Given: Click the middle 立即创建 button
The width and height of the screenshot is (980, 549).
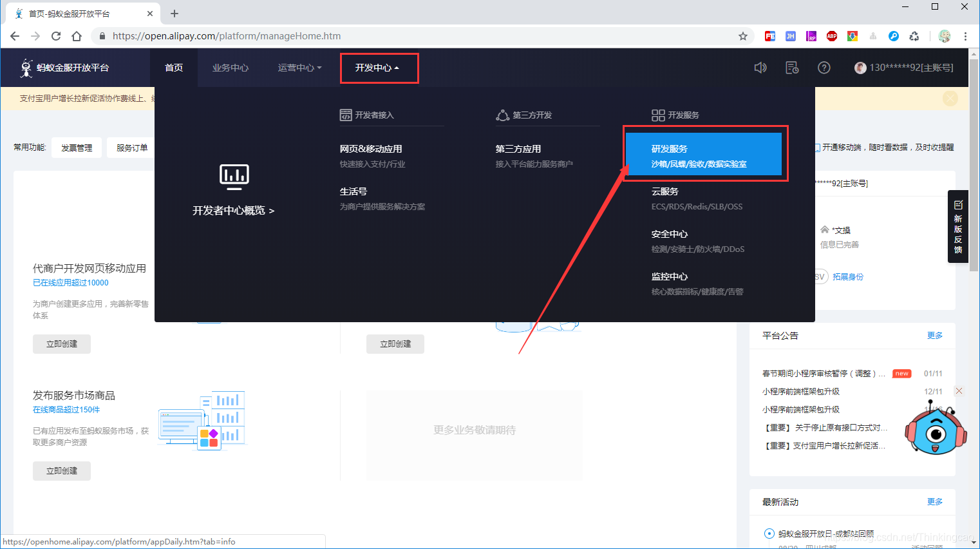Looking at the screenshot, I should click(395, 344).
